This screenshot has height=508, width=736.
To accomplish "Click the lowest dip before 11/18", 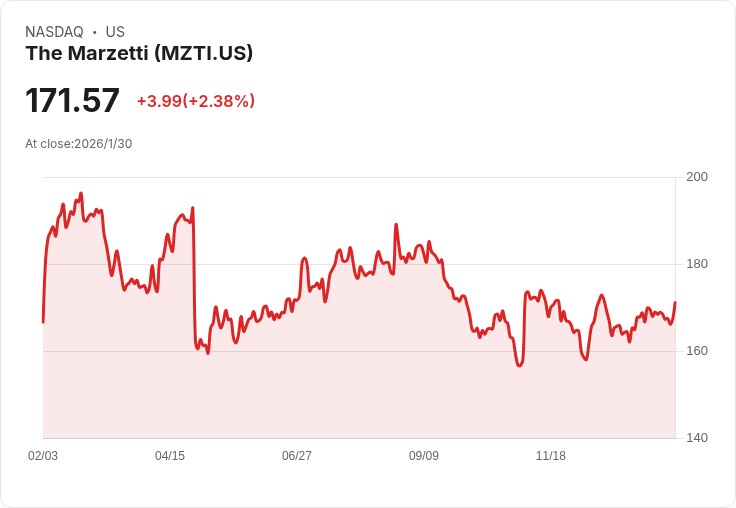I will click(519, 365).
